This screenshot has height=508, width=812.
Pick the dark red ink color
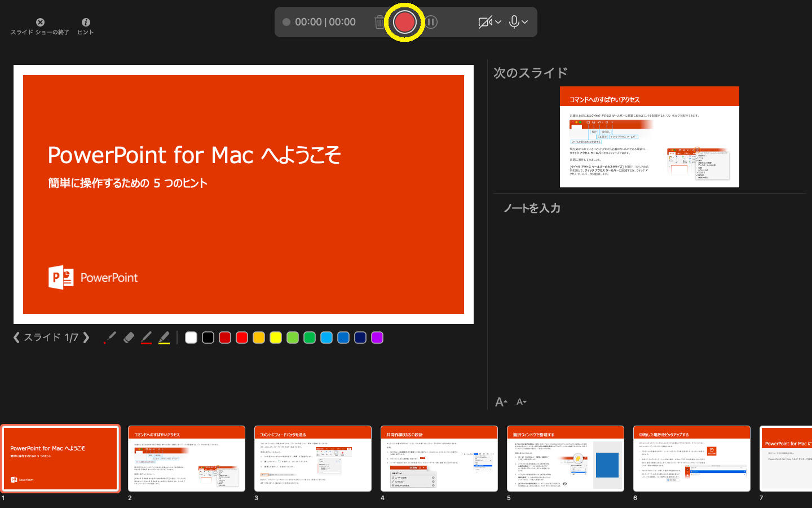[225, 338]
